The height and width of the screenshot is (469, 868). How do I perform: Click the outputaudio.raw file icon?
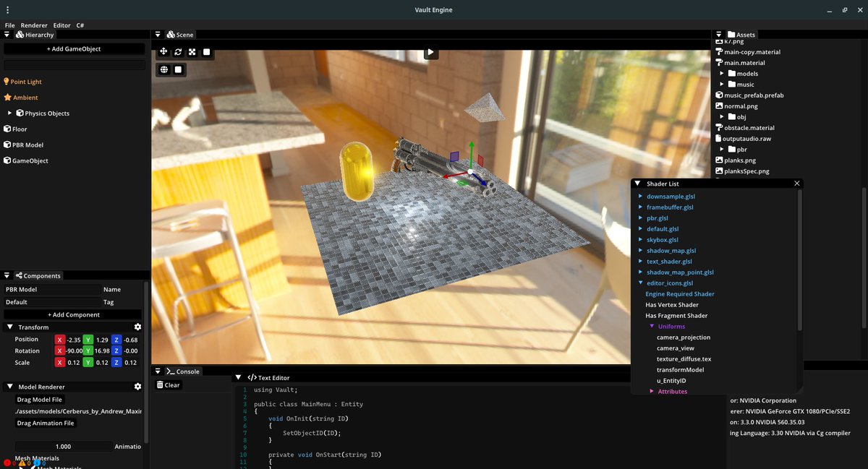[x=718, y=138]
